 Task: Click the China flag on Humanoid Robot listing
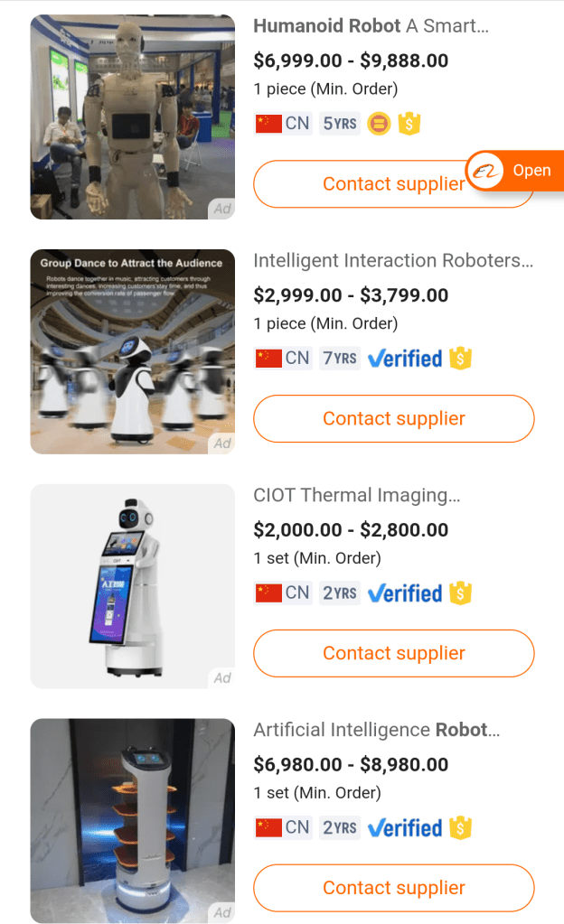tap(269, 124)
